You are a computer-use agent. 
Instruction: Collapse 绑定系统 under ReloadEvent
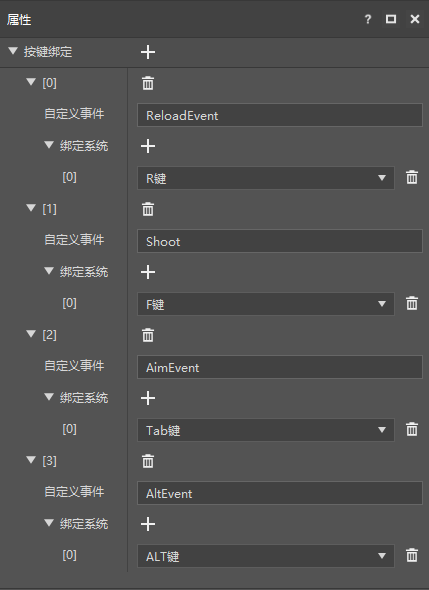(x=49, y=145)
